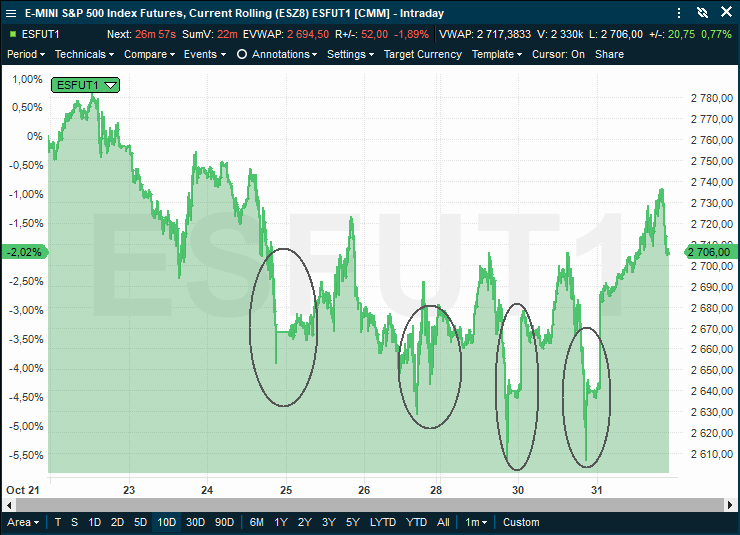The height and width of the screenshot is (535, 740).
Task: Click the 2 780,00 price axis label
Action: pyautogui.click(x=712, y=98)
